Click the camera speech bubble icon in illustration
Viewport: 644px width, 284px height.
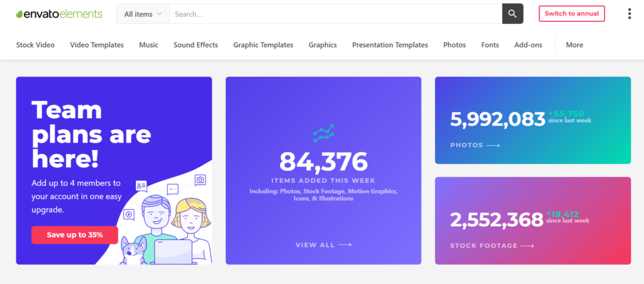[201, 180]
